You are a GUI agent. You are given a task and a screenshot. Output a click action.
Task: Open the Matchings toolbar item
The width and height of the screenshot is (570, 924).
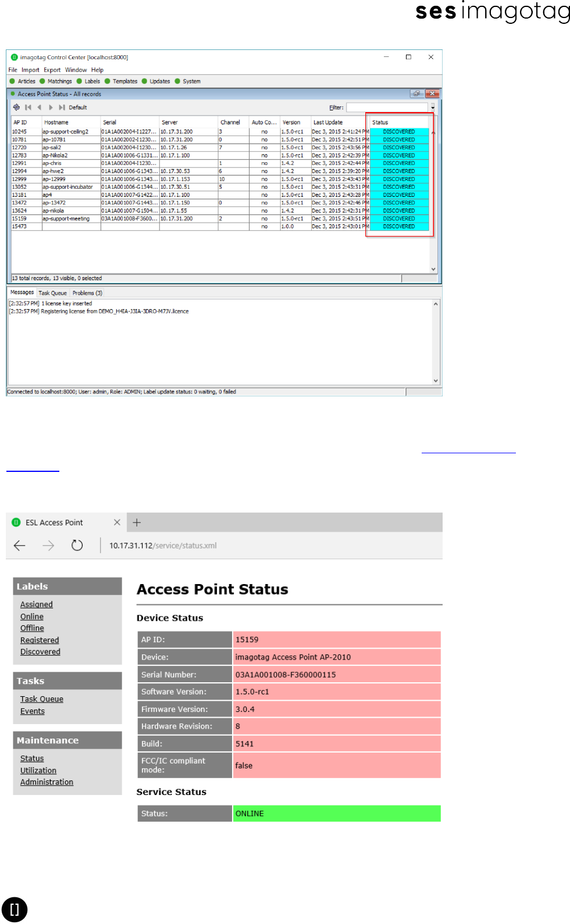56,81
